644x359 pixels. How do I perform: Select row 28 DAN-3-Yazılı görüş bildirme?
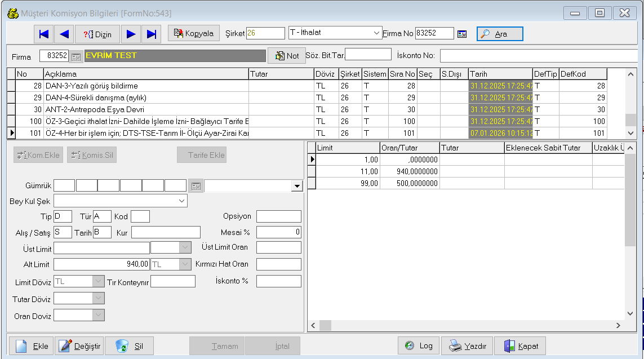(145, 86)
